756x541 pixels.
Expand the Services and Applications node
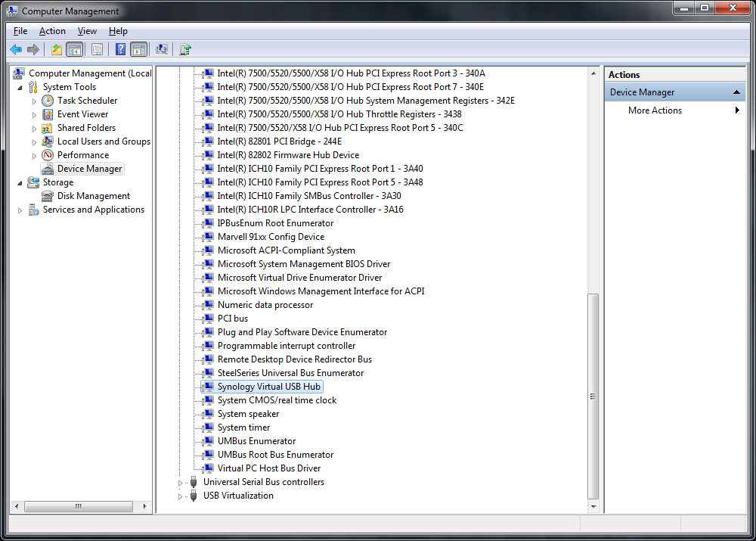point(20,210)
